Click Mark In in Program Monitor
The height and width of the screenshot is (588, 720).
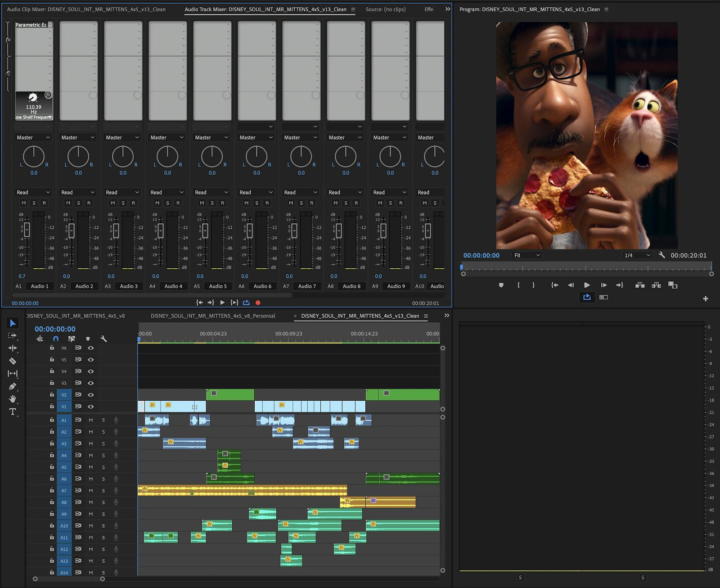(x=518, y=285)
